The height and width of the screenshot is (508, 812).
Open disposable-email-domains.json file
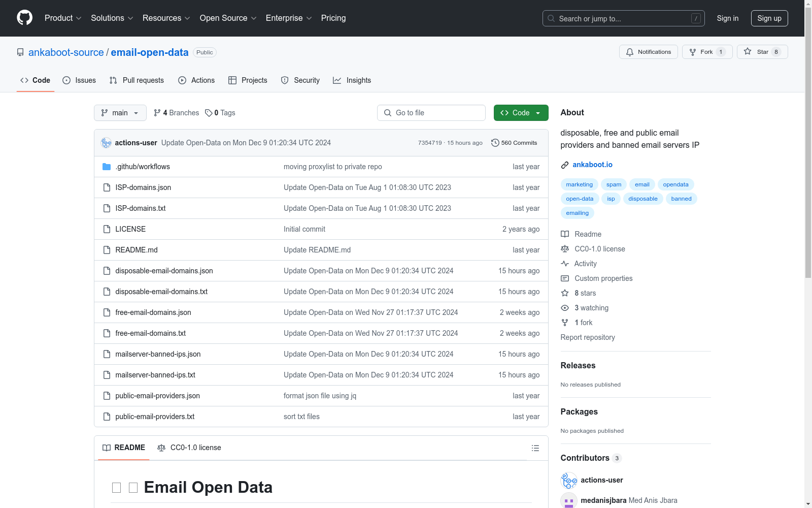coord(164,271)
